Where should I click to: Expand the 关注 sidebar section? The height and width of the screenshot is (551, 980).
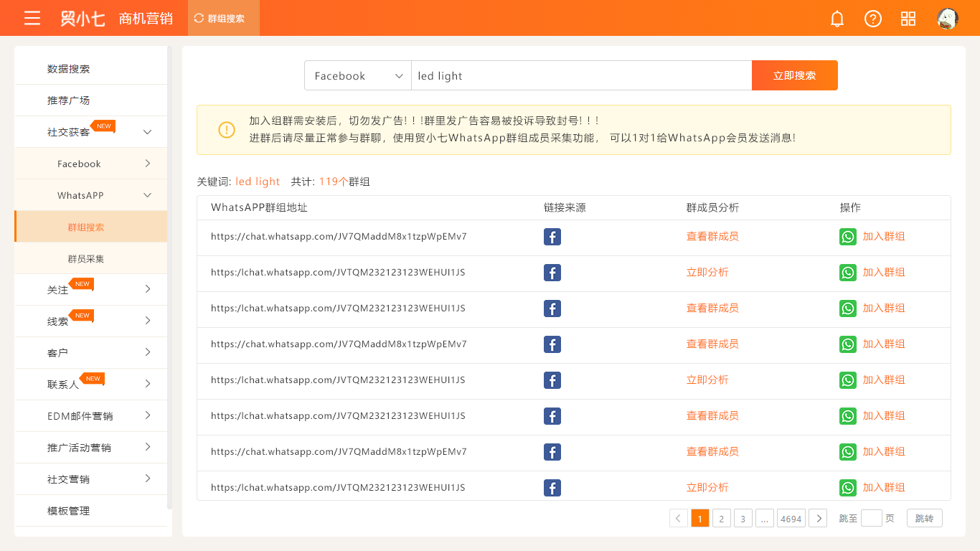point(148,289)
